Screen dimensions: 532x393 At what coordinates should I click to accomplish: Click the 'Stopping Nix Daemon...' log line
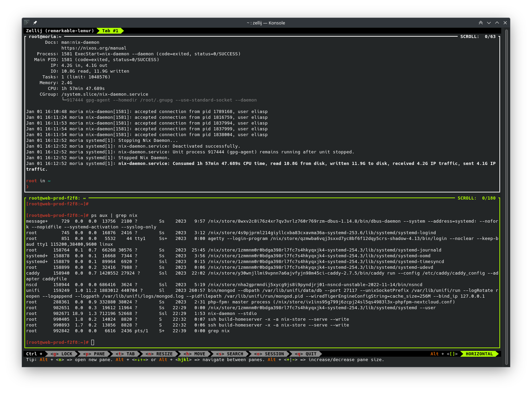click(102, 141)
